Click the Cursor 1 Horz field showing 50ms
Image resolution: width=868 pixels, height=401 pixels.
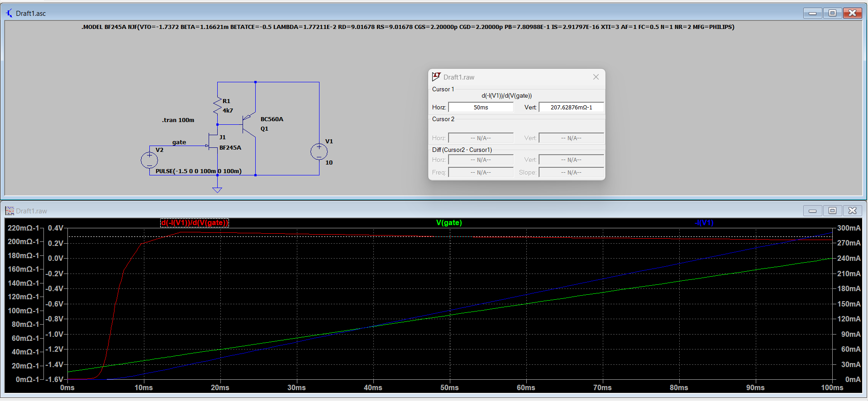pos(481,107)
